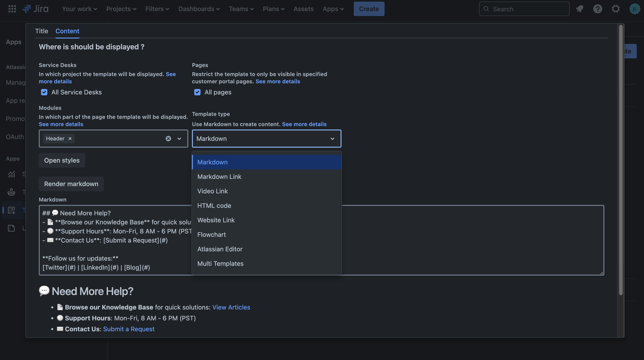Open the notifications icon in the top bar
Screen dimensions: 644x360
click(x=580, y=9)
